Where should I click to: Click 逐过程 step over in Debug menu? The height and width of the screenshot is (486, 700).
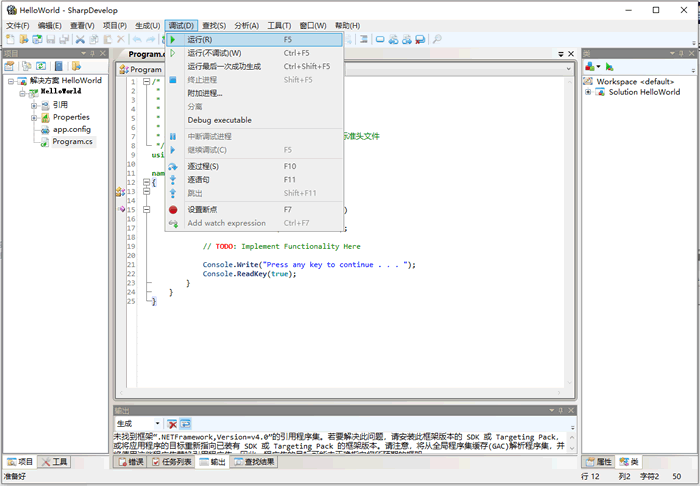pos(203,166)
